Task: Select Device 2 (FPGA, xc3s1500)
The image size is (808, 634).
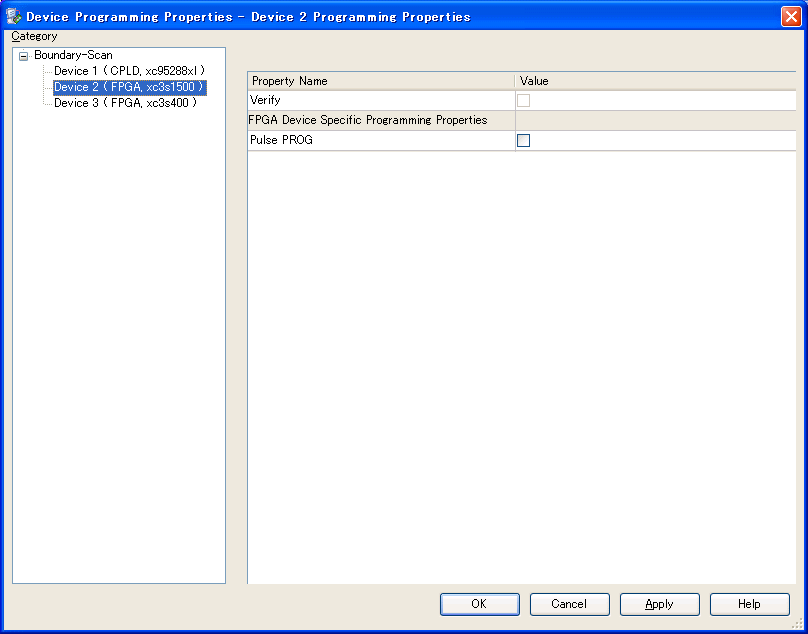Action: [x=129, y=87]
